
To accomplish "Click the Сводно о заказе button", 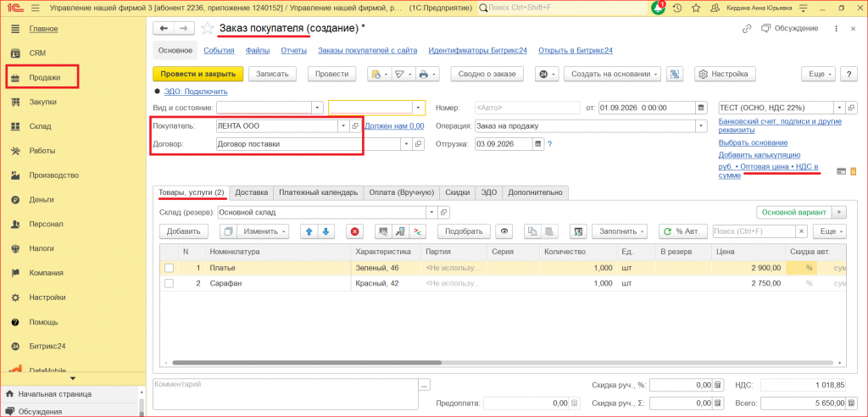I will pos(487,74).
